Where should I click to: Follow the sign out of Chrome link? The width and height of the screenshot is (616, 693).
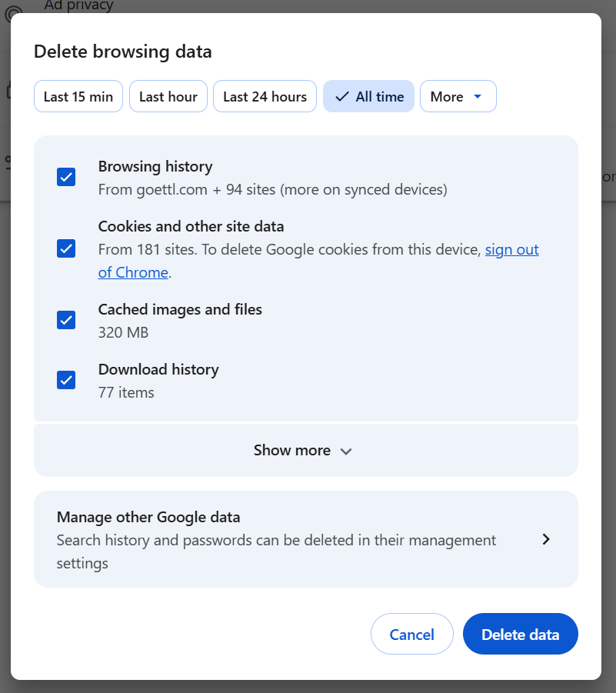[x=511, y=250]
